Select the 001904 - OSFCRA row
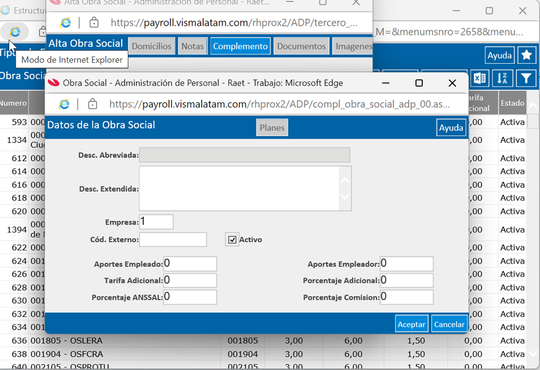Screen dimensions: 540x370 point(263,354)
